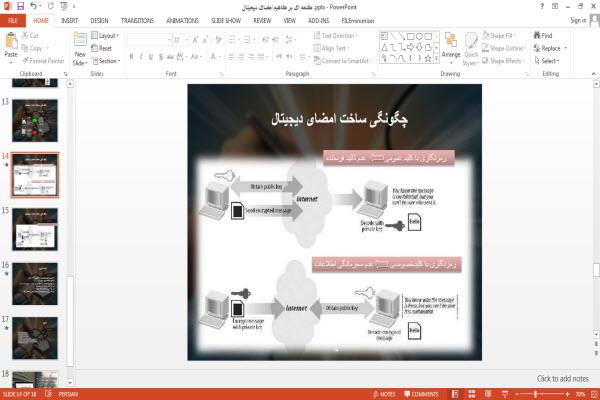Screen dimensions: 600x400
Task: Select slide 15 thumbnail
Action: (35, 229)
